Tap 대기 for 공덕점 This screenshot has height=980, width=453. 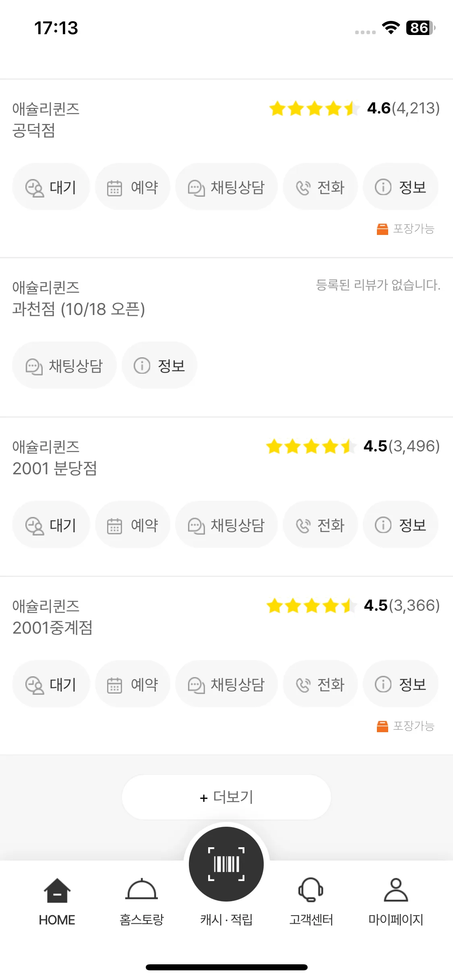point(51,187)
